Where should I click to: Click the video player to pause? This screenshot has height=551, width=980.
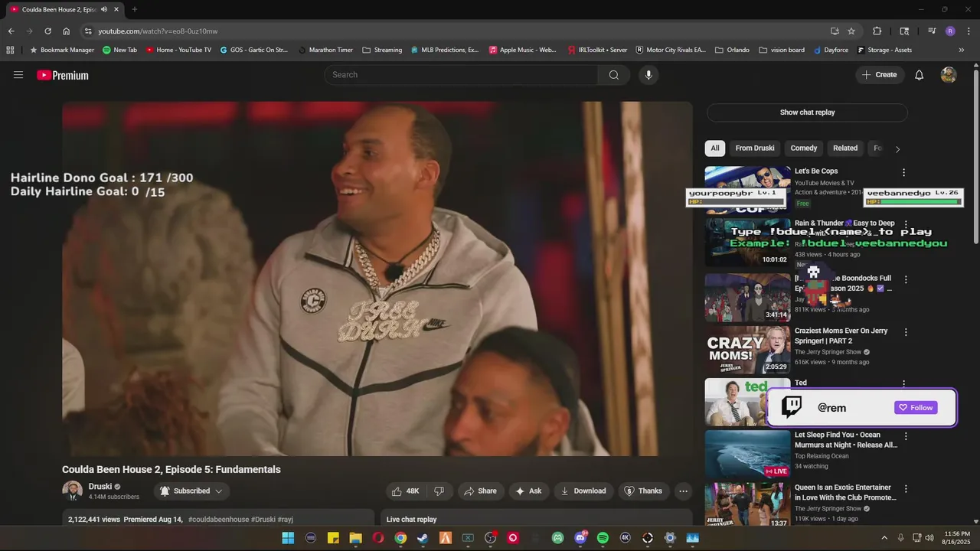[x=377, y=279]
